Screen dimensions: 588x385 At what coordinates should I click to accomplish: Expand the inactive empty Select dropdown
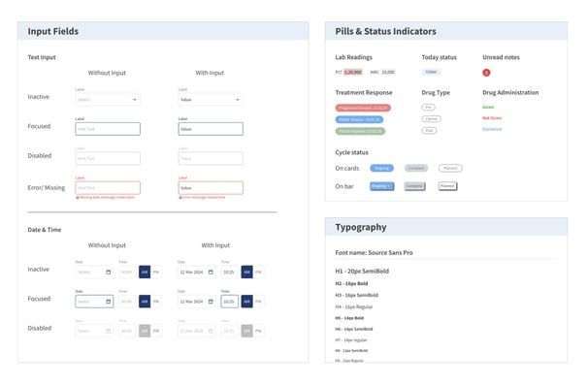108,100
